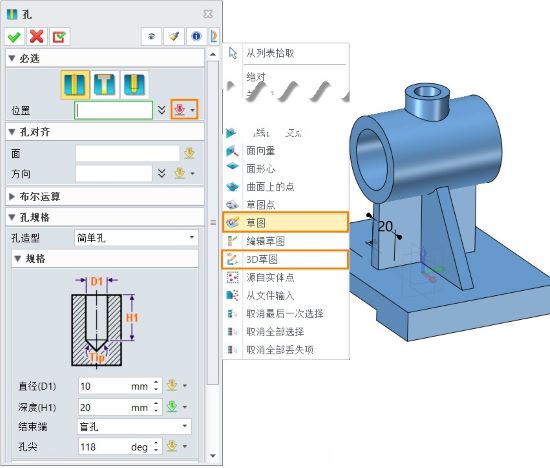Choose 源自实体点 from the menu
The height and width of the screenshot is (468, 550).
pyautogui.click(x=286, y=278)
